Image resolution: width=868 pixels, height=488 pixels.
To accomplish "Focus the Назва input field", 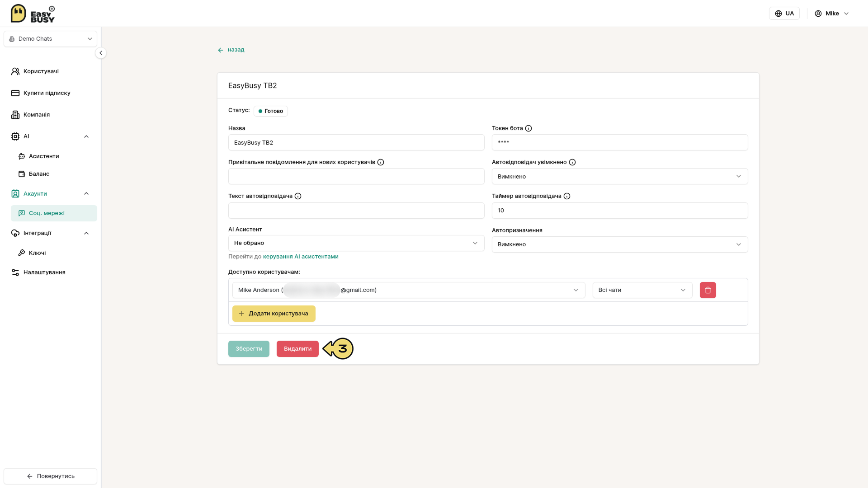I will [x=356, y=142].
